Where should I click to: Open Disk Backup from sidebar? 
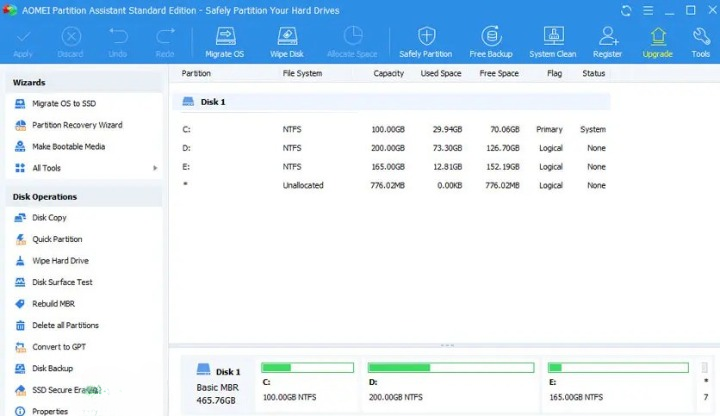[52, 368]
